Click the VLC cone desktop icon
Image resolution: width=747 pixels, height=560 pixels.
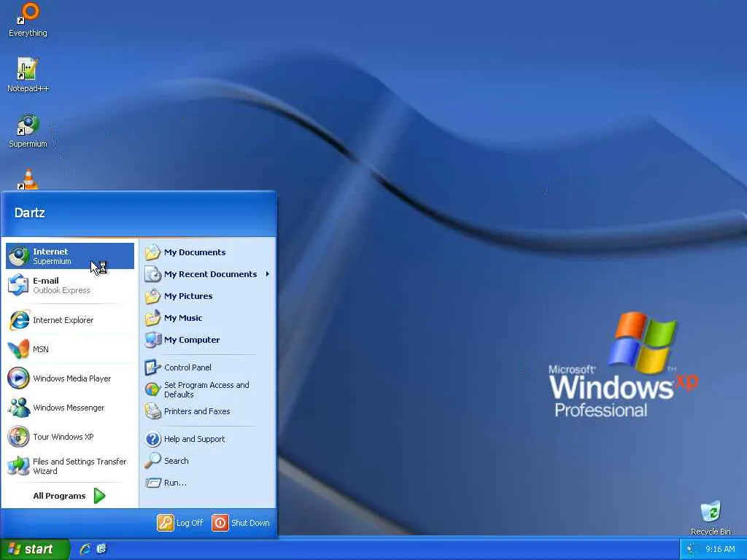[28, 179]
